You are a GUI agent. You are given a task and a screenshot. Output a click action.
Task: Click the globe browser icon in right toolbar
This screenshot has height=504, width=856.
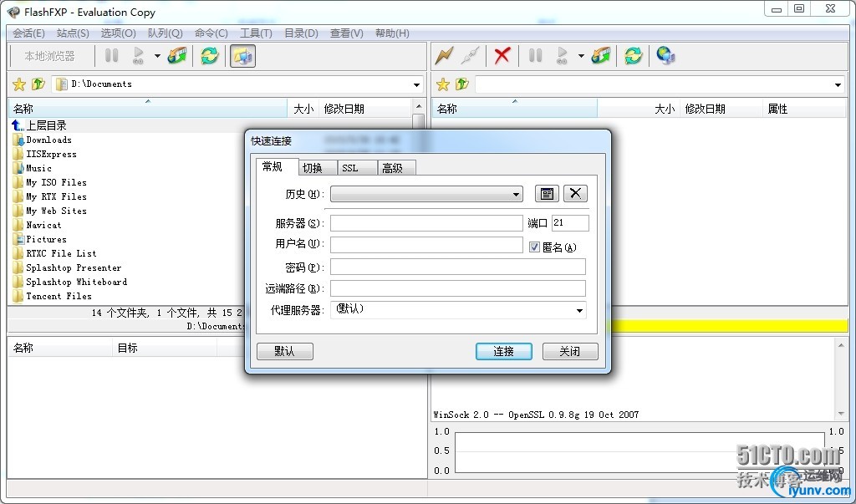click(x=666, y=56)
